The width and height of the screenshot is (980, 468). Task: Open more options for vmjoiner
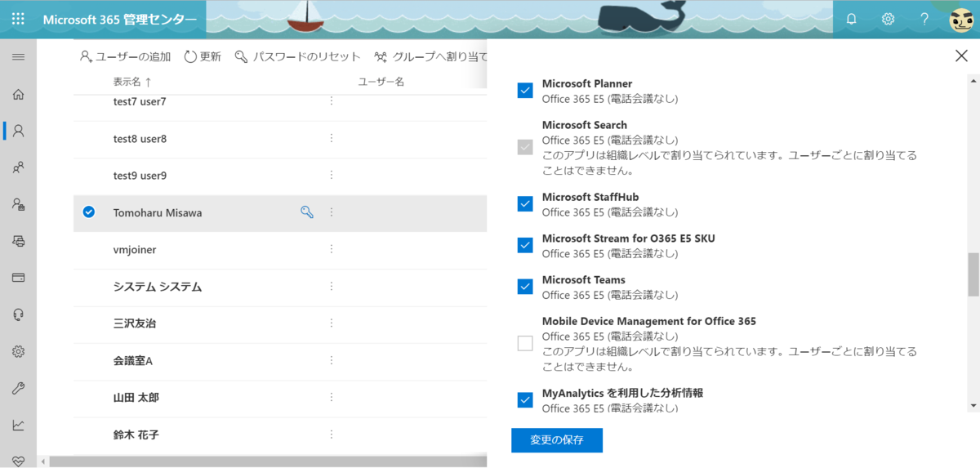click(x=332, y=249)
